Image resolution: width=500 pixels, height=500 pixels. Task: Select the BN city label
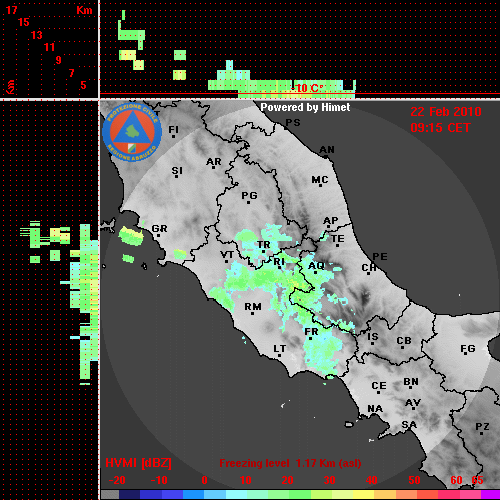click(411, 382)
